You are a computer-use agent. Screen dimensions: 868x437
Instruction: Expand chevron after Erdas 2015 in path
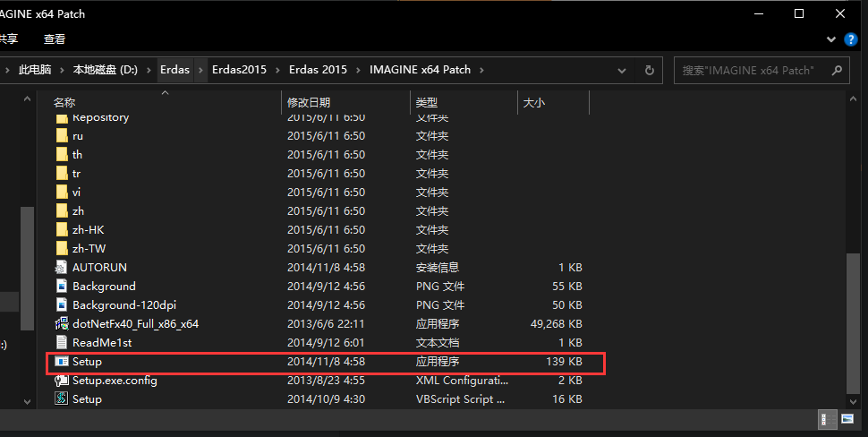pos(358,70)
